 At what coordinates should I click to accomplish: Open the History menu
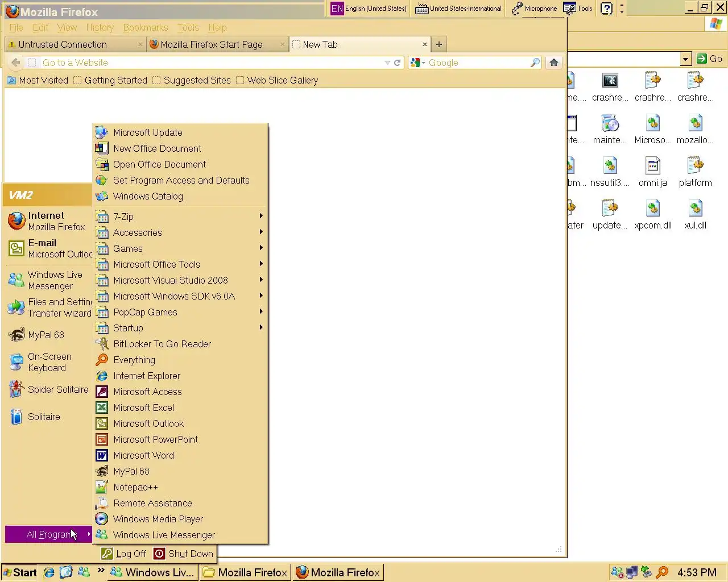pos(100,27)
